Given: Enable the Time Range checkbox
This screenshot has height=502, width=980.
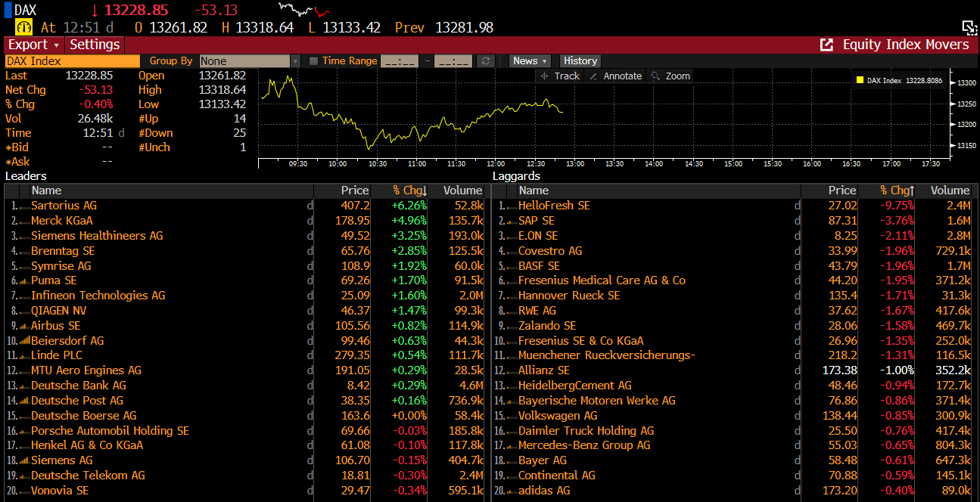Looking at the screenshot, I should [x=313, y=61].
